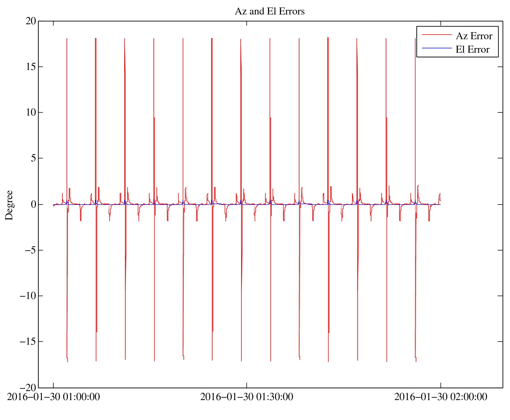Click the '2016-01-30 01:30:00' x-axis label
The height and width of the screenshot is (420, 510).
(x=247, y=397)
